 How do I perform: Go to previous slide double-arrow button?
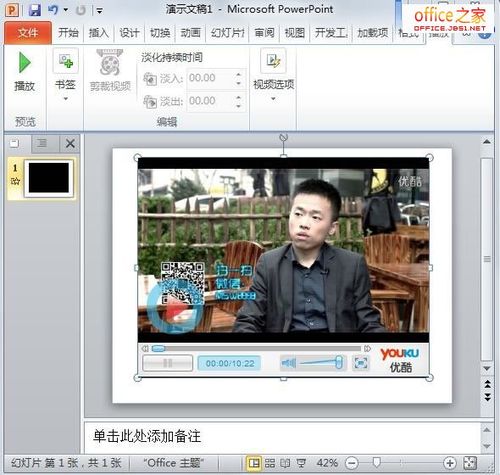pos(487,384)
